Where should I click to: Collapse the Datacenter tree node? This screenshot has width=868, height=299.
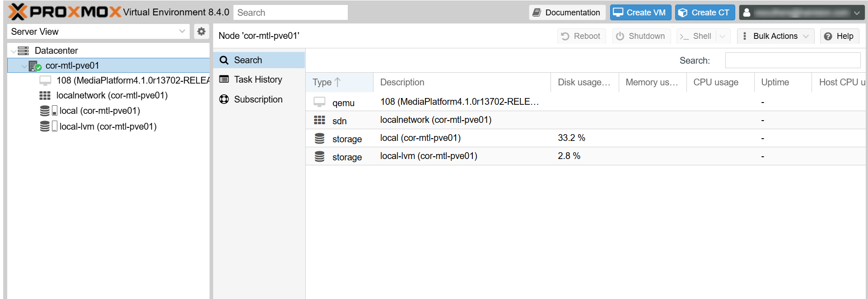[14, 51]
